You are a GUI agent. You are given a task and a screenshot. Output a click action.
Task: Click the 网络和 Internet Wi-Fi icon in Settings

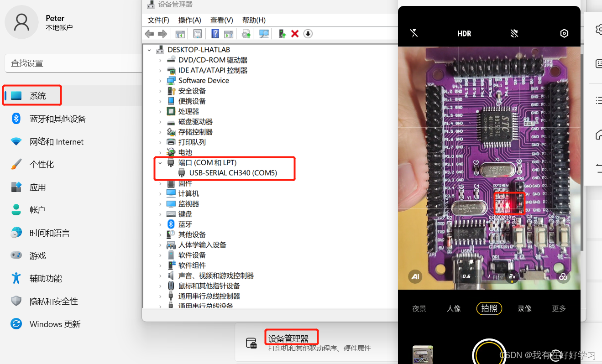tap(16, 142)
